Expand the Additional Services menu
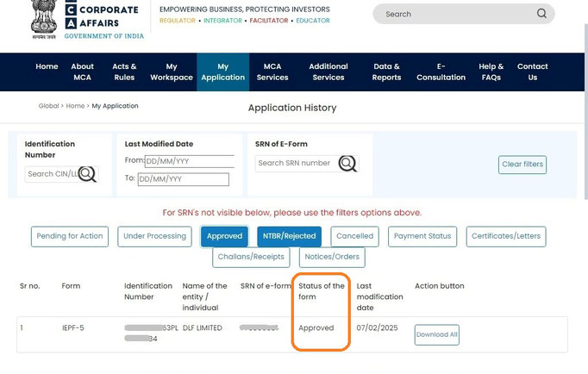The image size is (588, 374). pyautogui.click(x=328, y=72)
